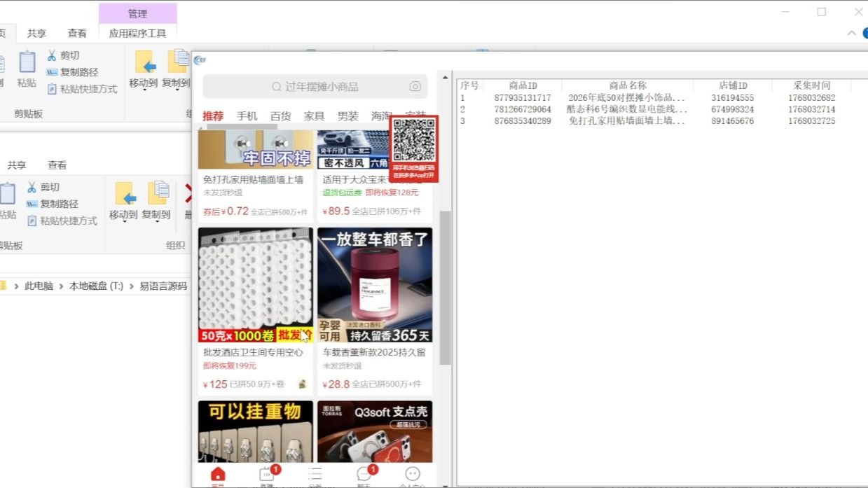Click 复制路径 in the lower Explorer ribbon

[x=62, y=204]
